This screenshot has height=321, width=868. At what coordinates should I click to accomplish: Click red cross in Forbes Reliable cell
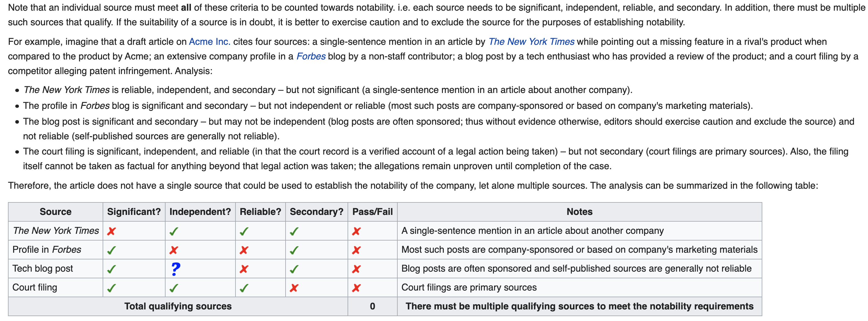(x=244, y=250)
